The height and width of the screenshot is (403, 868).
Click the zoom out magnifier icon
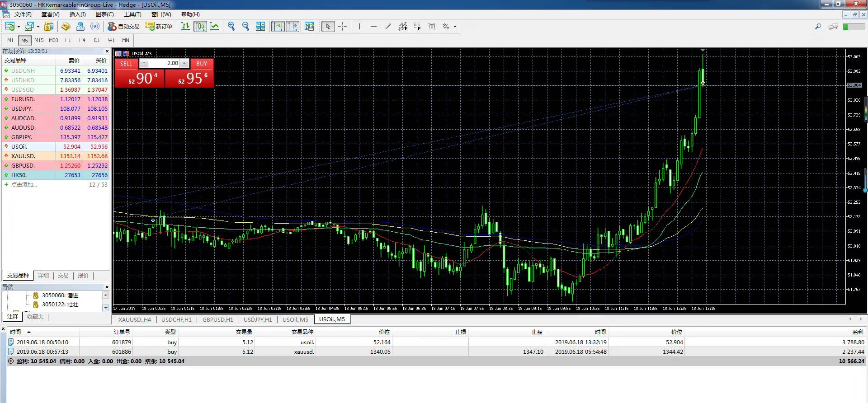246,26
